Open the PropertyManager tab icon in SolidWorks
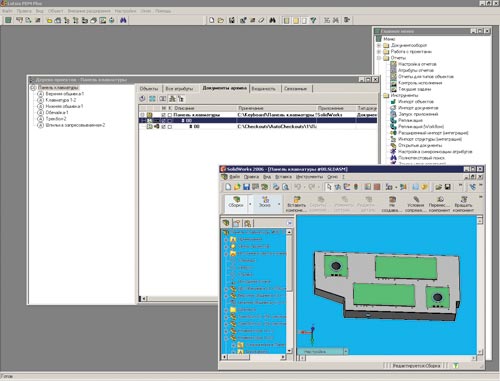Viewport: 500px width, 381px height. pos(237,223)
